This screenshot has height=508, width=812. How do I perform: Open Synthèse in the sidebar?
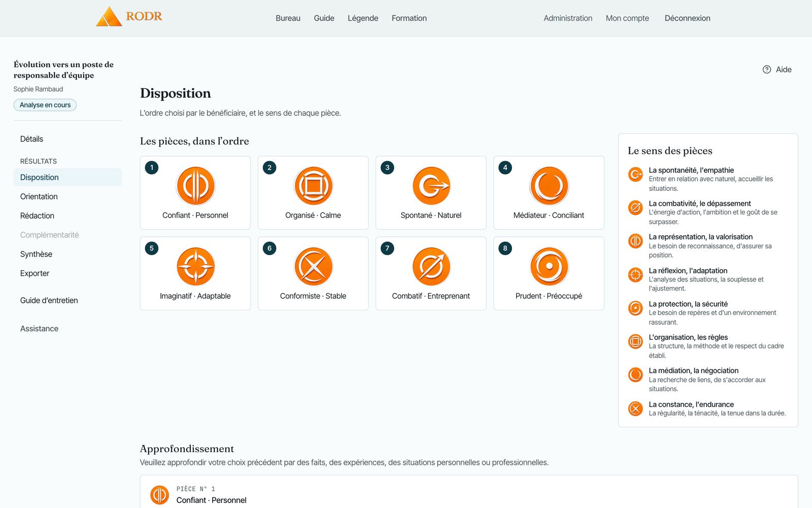tap(67, 254)
